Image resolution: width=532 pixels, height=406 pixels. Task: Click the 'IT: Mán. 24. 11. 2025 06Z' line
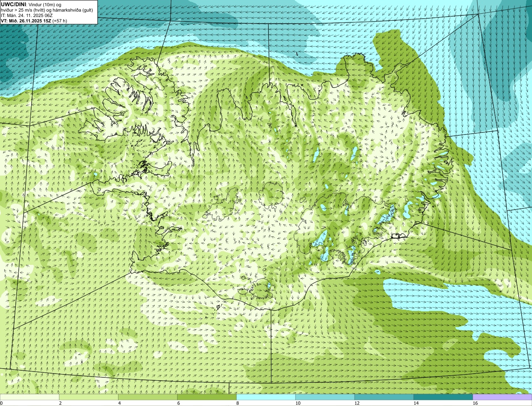coord(27,15)
